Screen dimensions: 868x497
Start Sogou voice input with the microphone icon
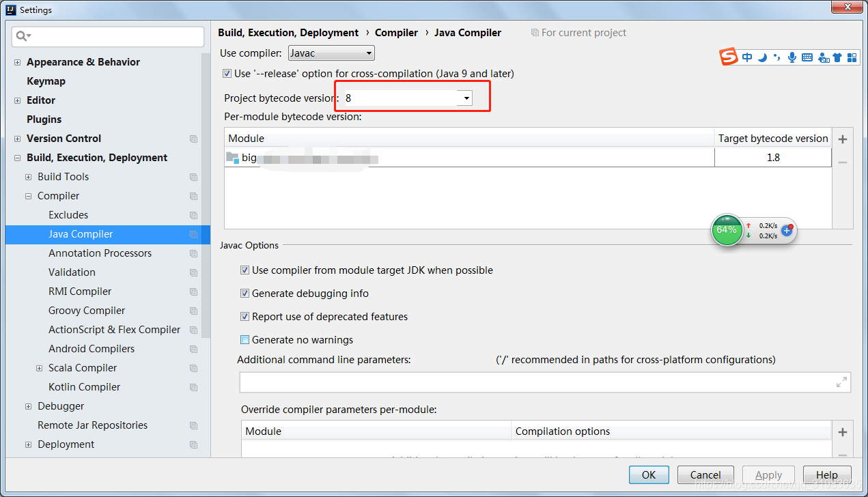[792, 57]
